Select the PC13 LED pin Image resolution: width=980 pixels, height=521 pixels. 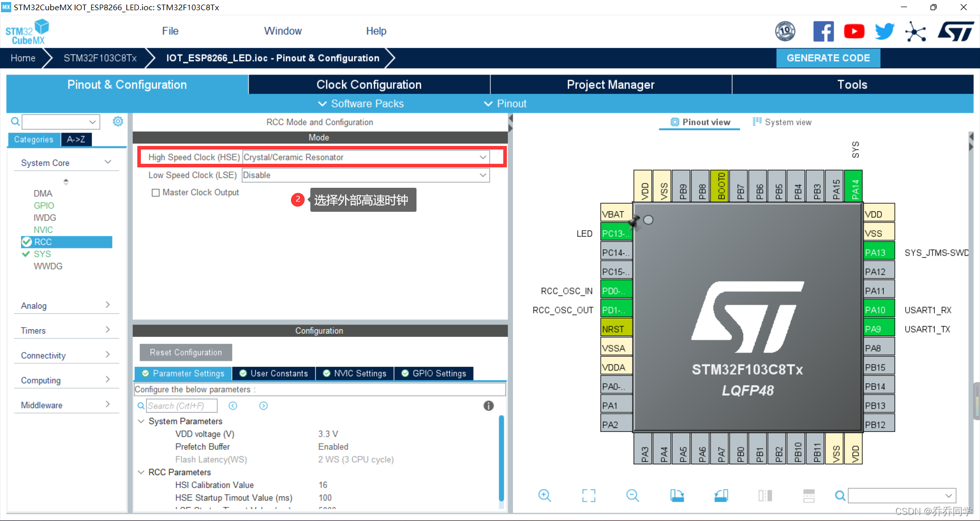coord(616,233)
